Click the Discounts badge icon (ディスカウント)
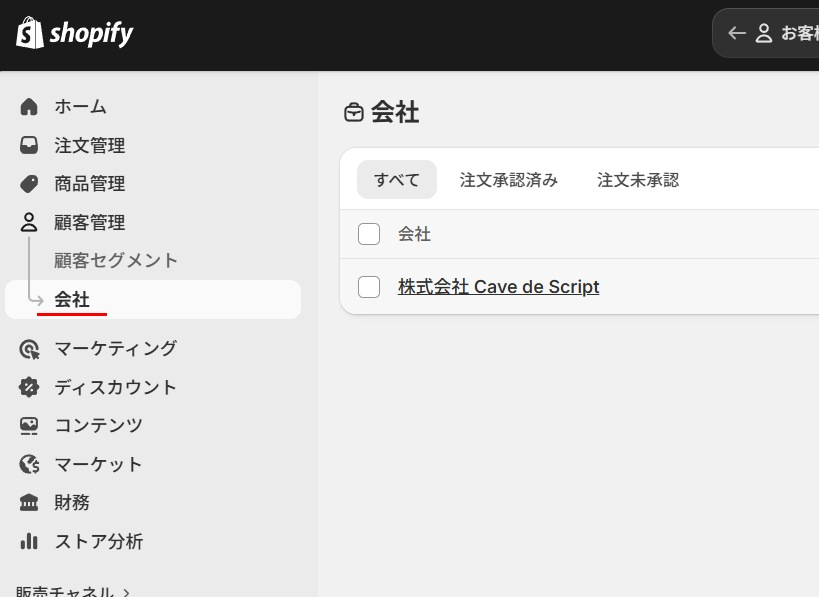819x597 pixels. click(29, 387)
